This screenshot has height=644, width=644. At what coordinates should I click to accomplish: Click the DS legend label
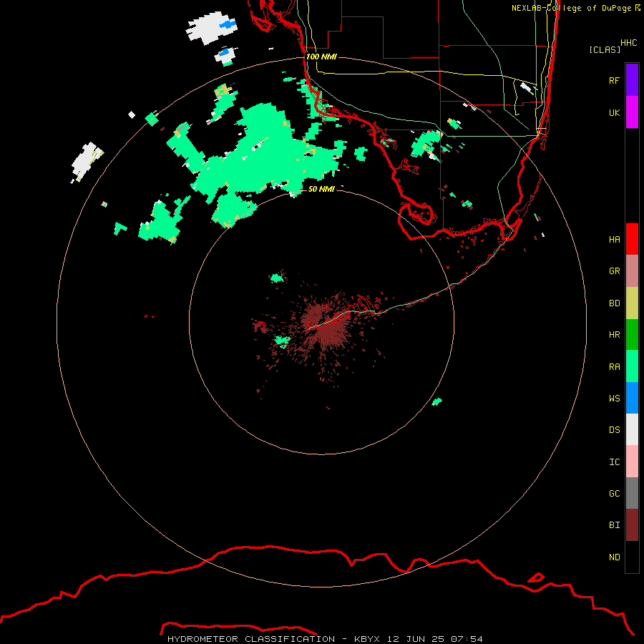click(x=614, y=430)
